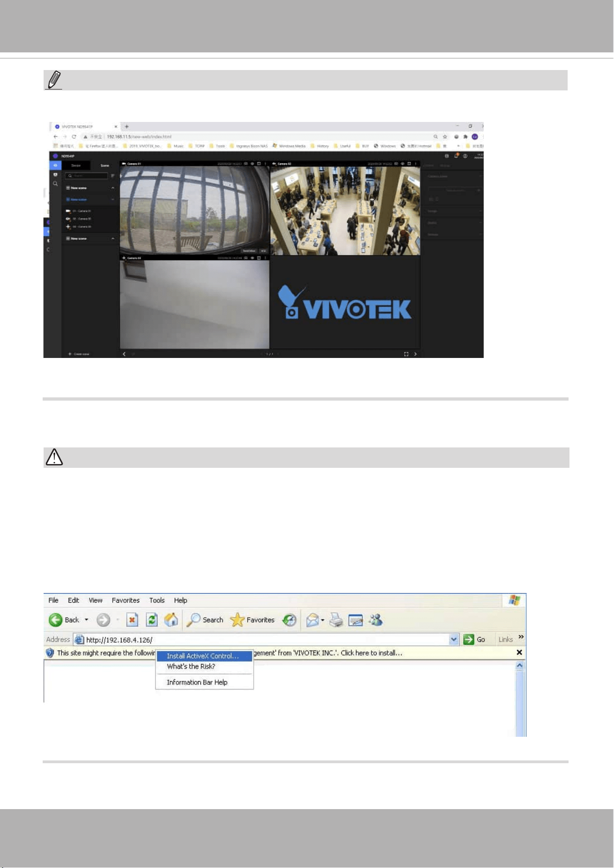Select What's the Risk? menu entry

[x=205, y=666]
